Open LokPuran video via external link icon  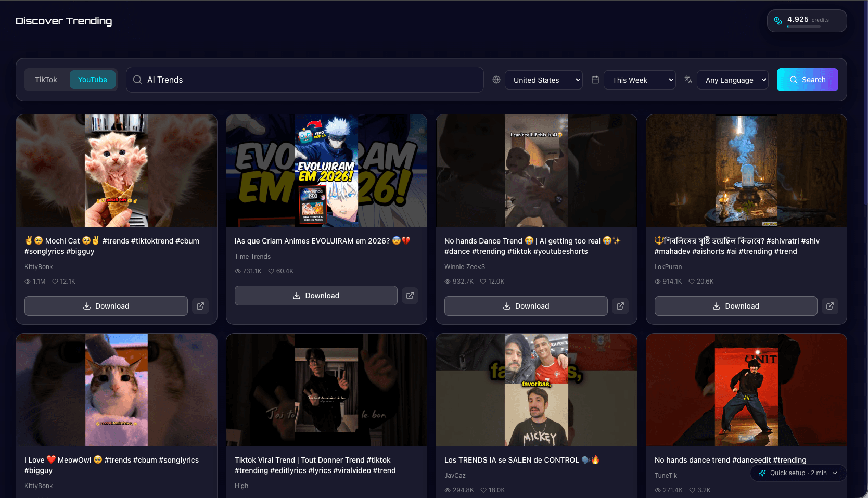tap(830, 306)
